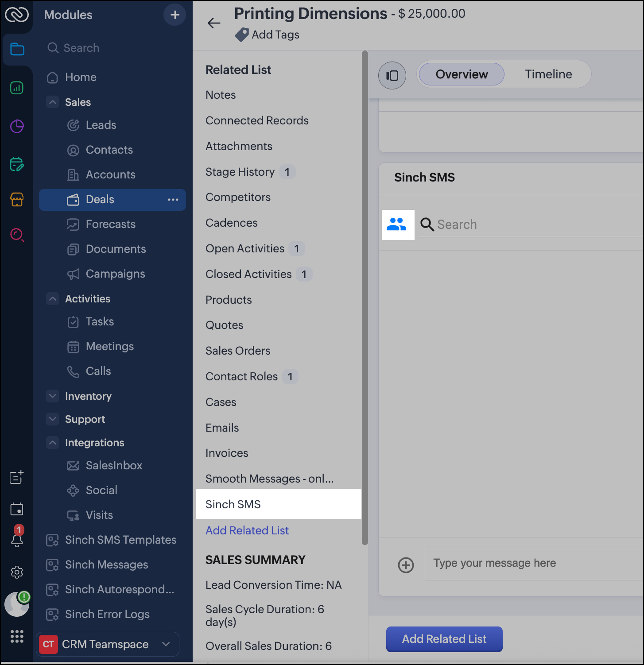Click the plus-circle attach icon in message area

pyautogui.click(x=406, y=565)
